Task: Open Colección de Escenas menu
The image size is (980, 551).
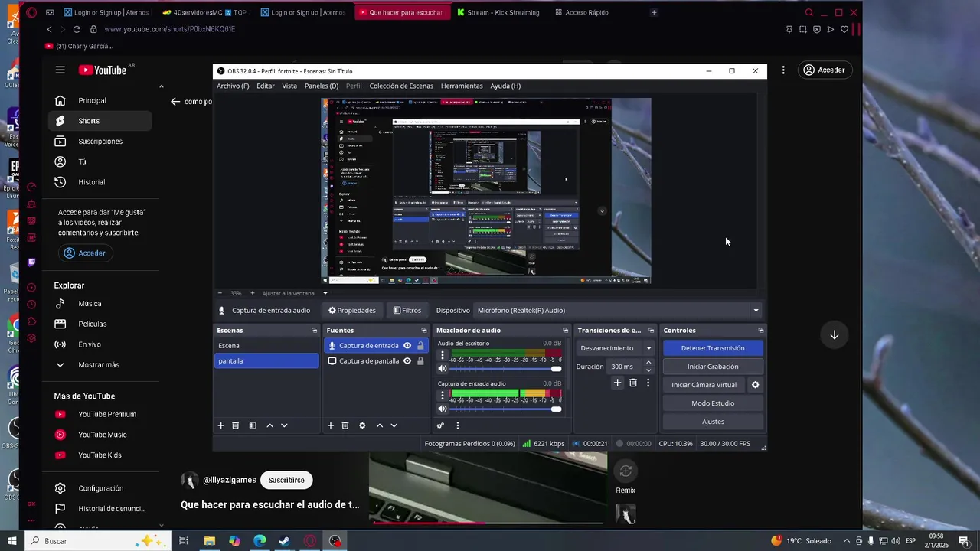Action: click(x=401, y=86)
